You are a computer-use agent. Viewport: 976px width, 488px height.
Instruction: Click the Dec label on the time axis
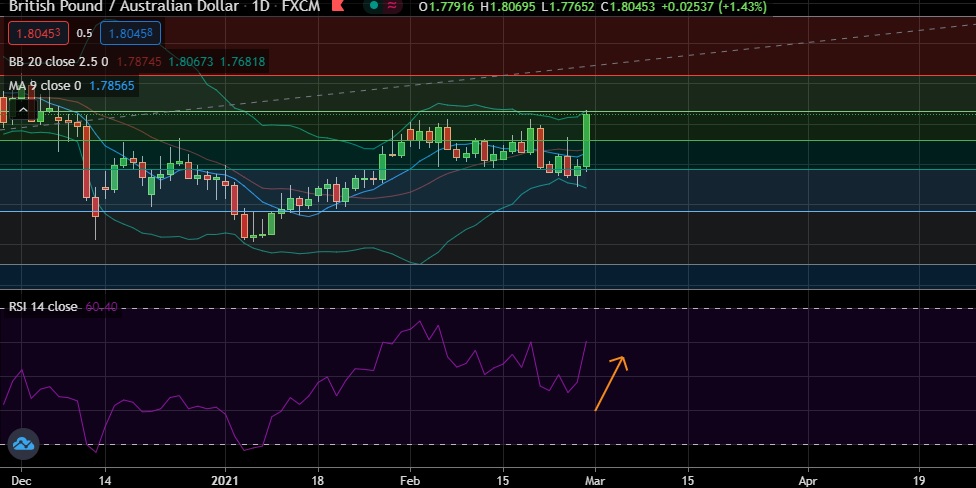point(21,481)
